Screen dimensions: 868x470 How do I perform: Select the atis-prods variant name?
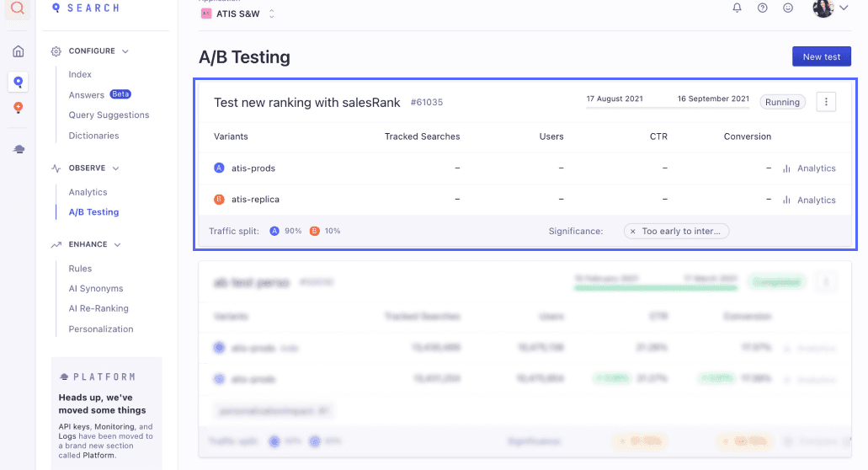tap(253, 168)
